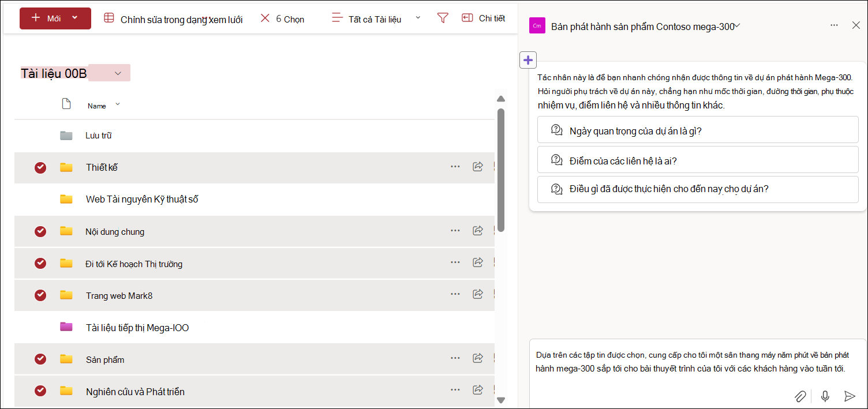This screenshot has width=868, height=409.
Task: Open the Nội dung chung folder name
Action: pos(115,232)
